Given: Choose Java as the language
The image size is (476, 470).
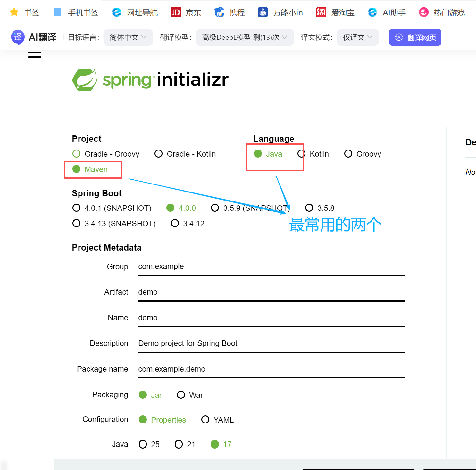Looking at the screenshot, I should 268,154.
